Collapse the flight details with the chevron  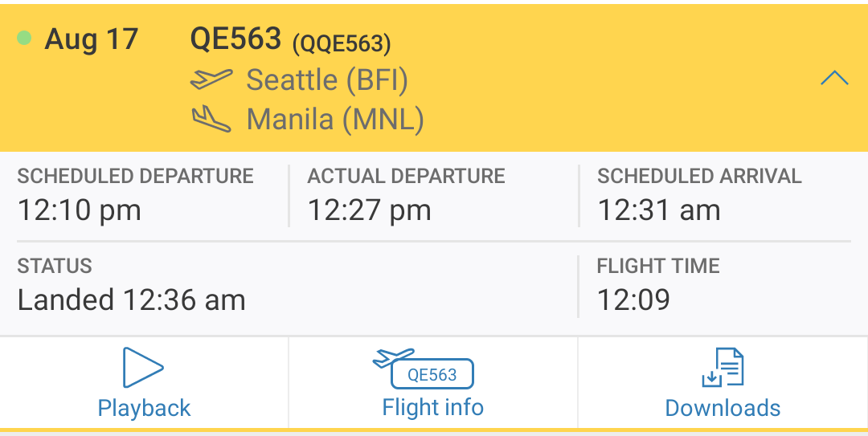[x=834, y=78]
